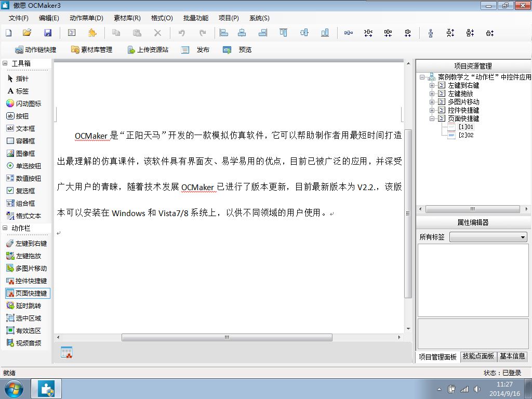Screen dimensions: 532x399
Task: Collapse the project root tree node
Action: (422, 77)
